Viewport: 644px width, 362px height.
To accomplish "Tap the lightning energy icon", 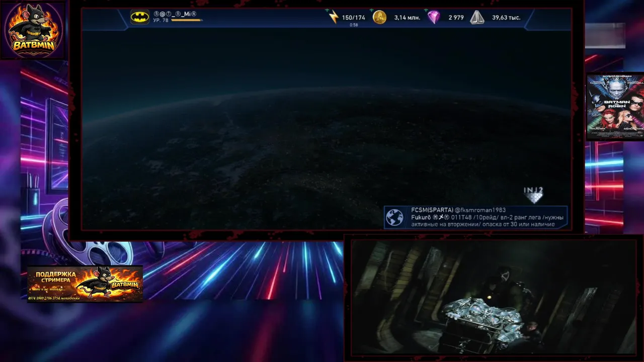I will 334,17.
